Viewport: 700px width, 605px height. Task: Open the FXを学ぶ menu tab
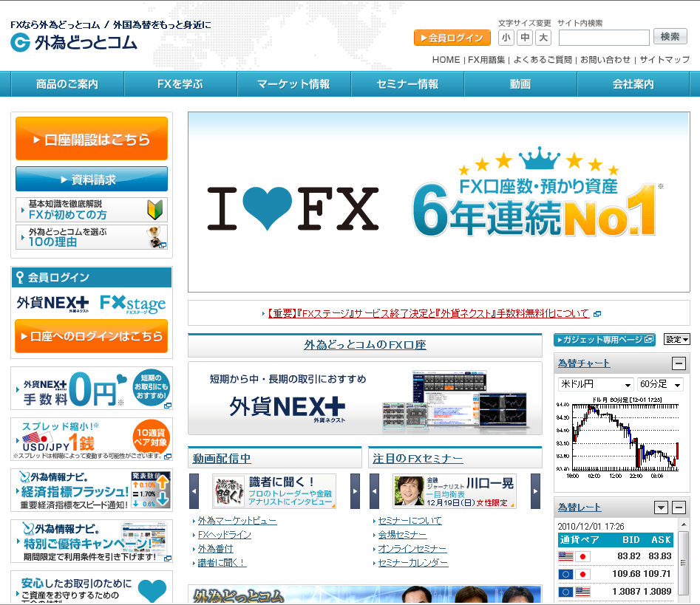(x=180, y=84)
